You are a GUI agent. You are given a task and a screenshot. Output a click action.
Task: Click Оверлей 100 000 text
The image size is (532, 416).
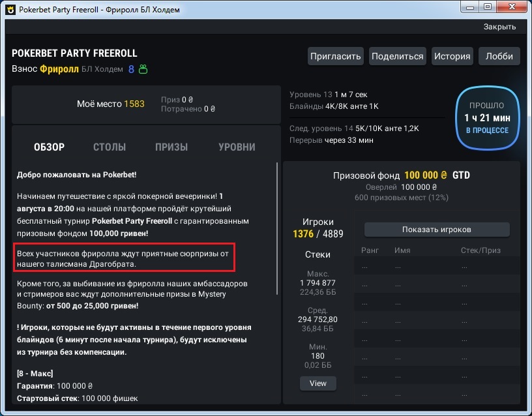pos(402,187)
